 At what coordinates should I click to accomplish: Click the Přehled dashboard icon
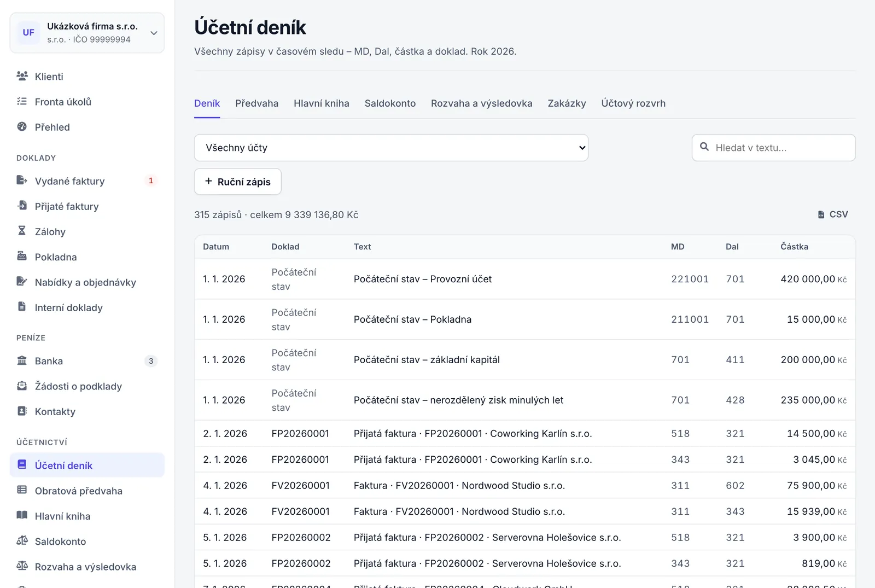[22, 126]
